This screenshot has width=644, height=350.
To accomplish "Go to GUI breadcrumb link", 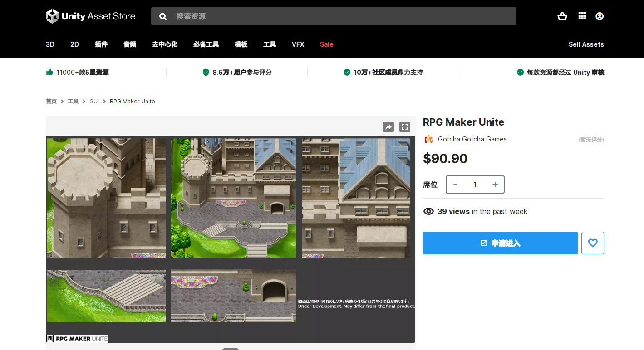I will (94, 102).
